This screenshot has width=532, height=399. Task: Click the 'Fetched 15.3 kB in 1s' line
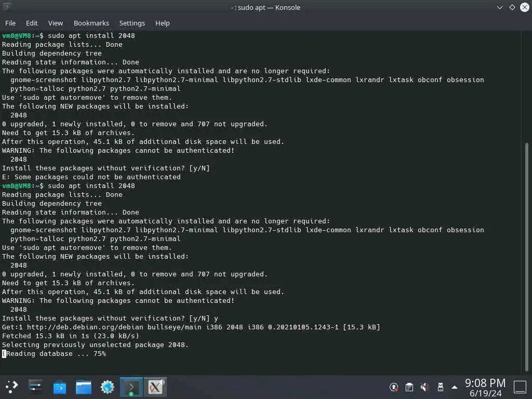pyautogui.click(x=71, y=336)
